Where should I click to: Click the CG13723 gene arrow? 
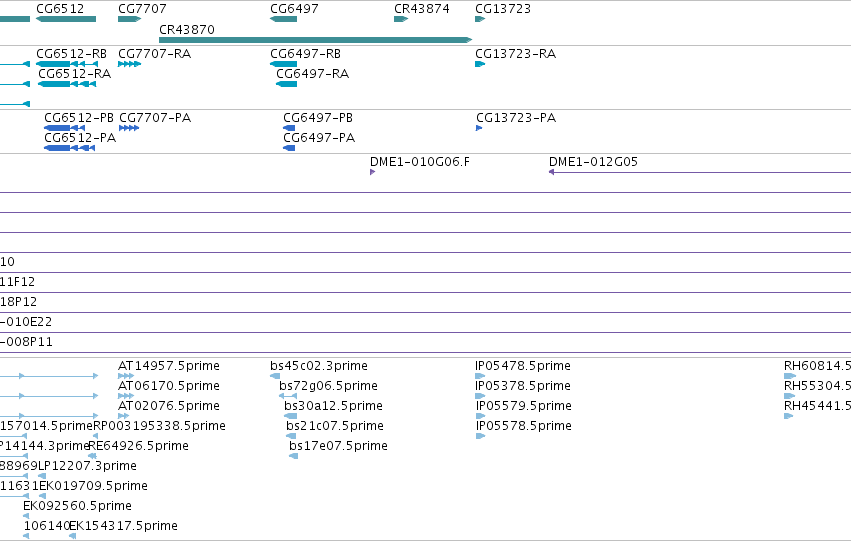480,19
